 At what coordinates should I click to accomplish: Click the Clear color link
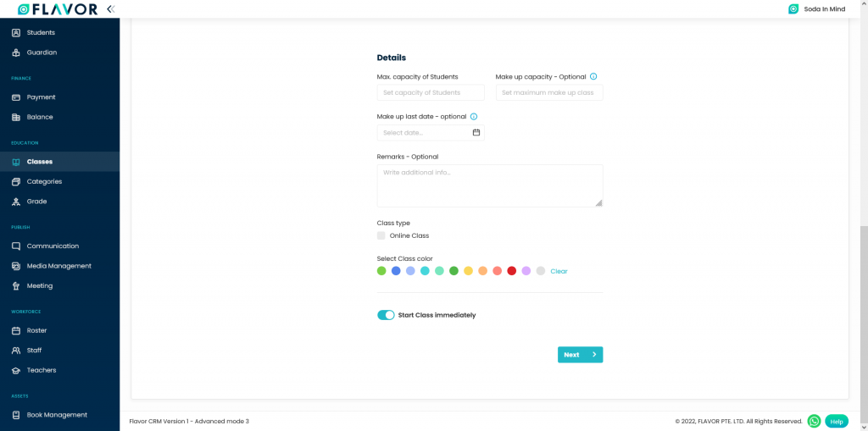tap(559, 272)
